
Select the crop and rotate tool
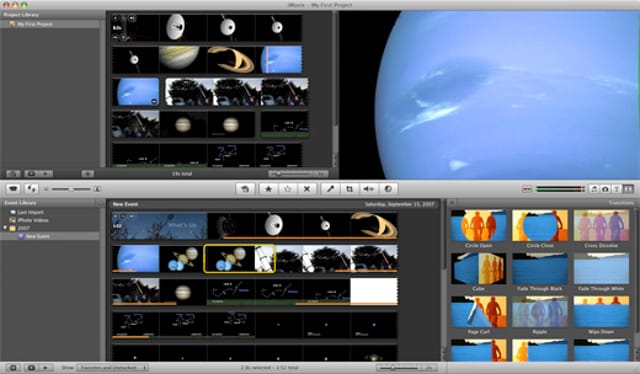(349, 189)
